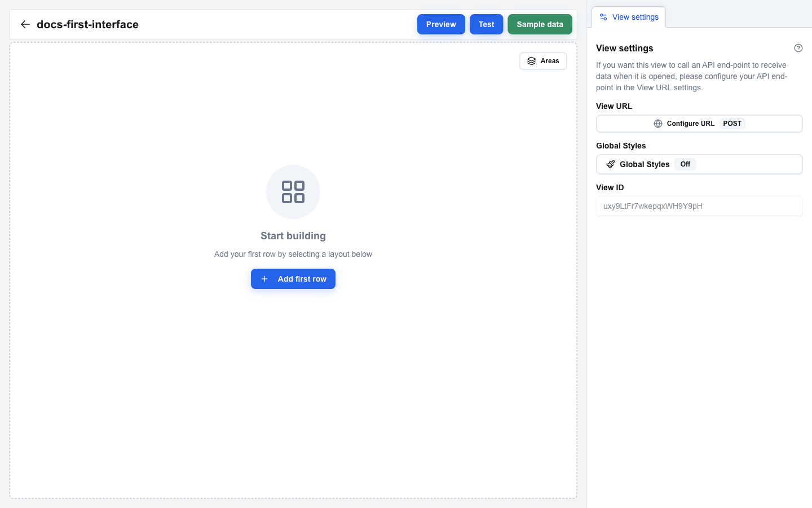The width and height of the screenshot is (812, 508).
Task: Open the Areas layers button
Action: tap(543, 61)
